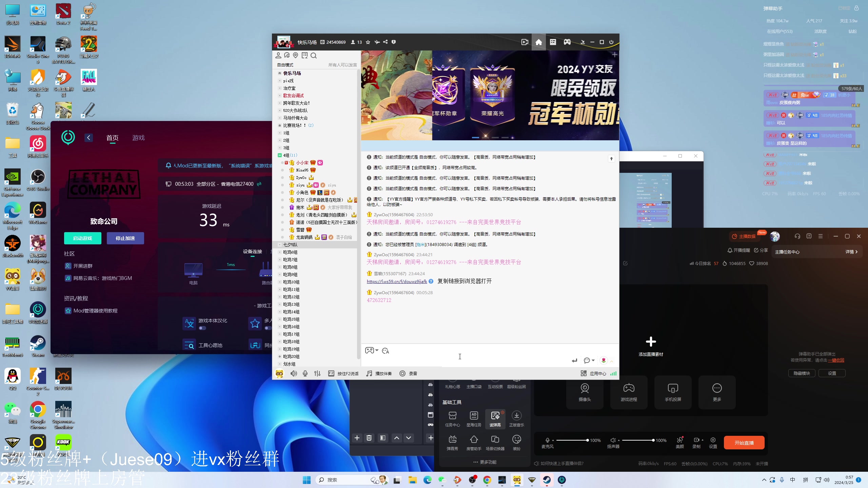Open the Windows Start button
This screenshot has height=488, width=868.
[x=307, y=480]
